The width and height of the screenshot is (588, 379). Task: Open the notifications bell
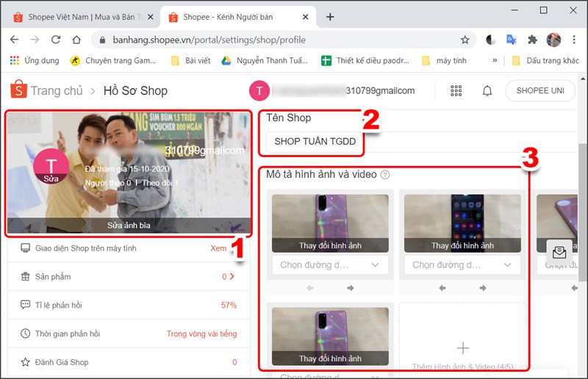point(487,91)
